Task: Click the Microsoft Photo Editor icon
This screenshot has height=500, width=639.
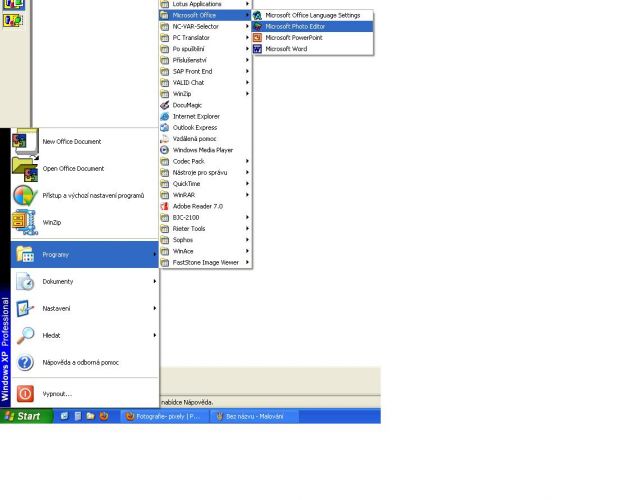Action: pyautogui.click(x=257, y=26)
